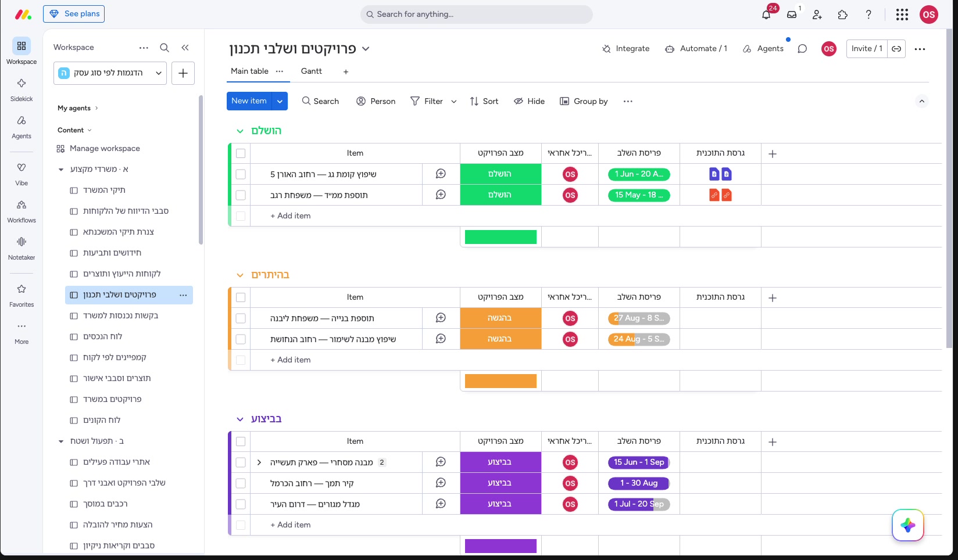Tick the checkbox for תוספת ממ״ד row
The image size is (958, 560).
241,195
